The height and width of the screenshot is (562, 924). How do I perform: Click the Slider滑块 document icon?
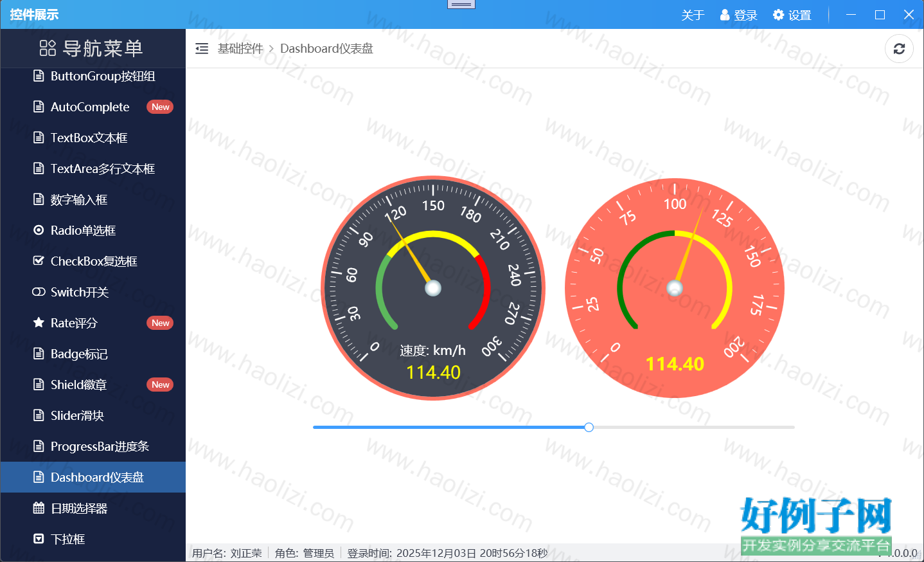point(39,415)
